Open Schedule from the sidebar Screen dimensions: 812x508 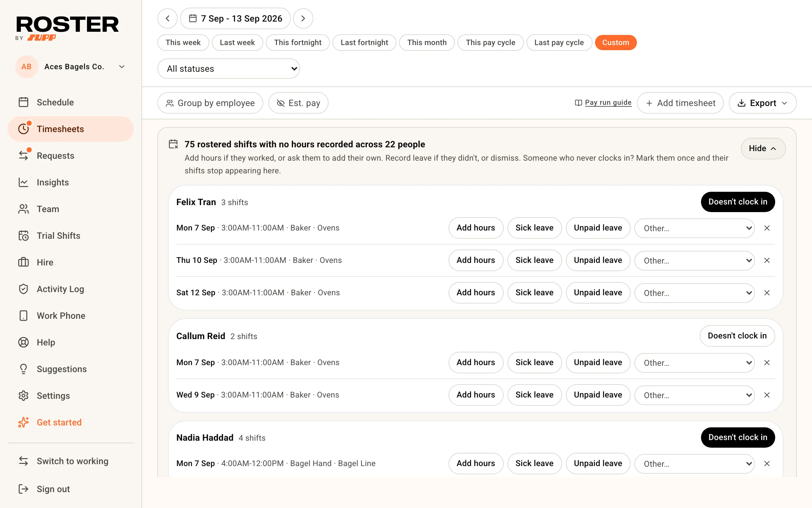pos(71,102)
